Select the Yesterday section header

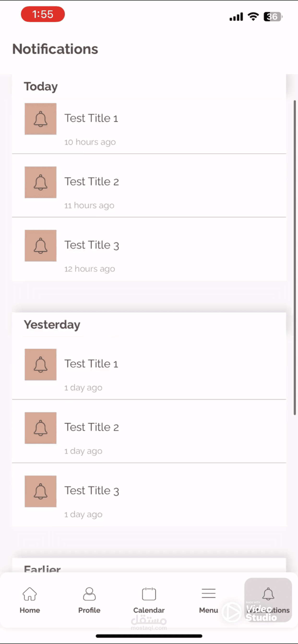[x=52, y=325]
